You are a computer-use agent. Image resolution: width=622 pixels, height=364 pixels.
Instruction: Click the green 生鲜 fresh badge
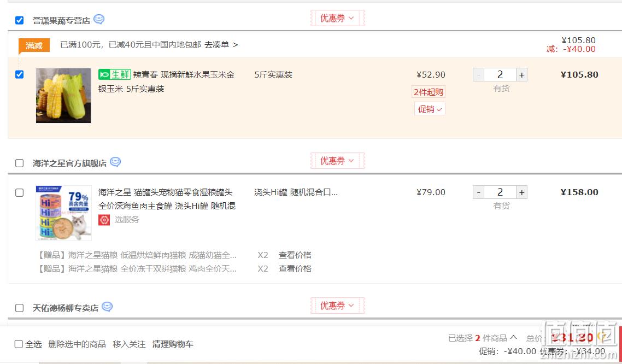(115, 74)
